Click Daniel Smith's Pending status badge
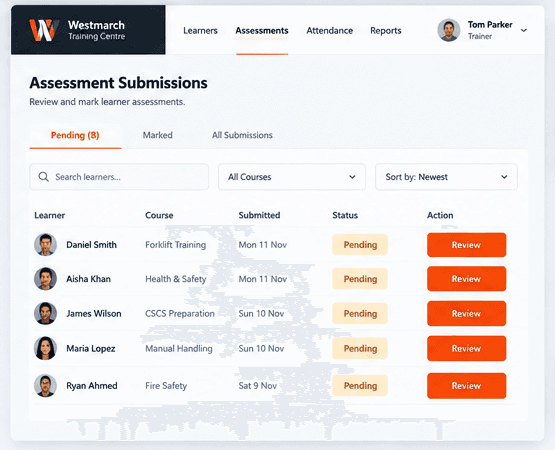 tap(360, 245)
